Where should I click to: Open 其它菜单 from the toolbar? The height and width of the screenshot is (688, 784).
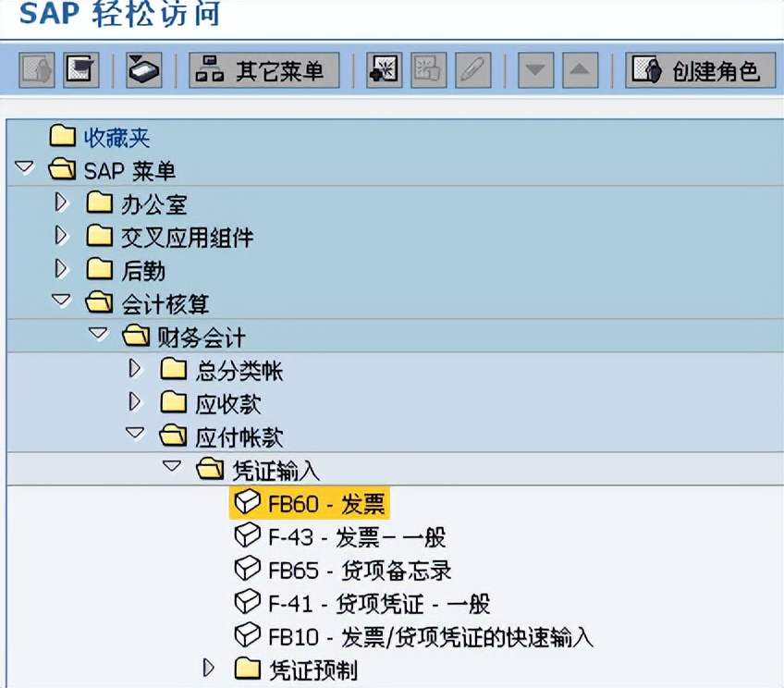[x=263, y=70]
